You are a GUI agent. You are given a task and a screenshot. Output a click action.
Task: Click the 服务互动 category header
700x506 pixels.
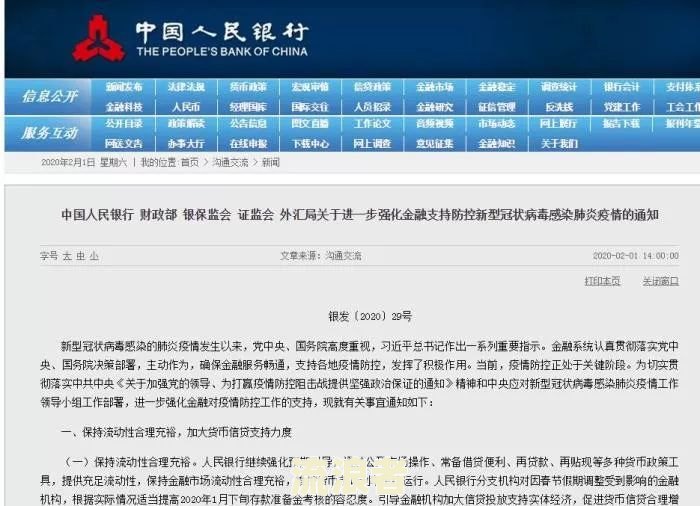[50, 133]
